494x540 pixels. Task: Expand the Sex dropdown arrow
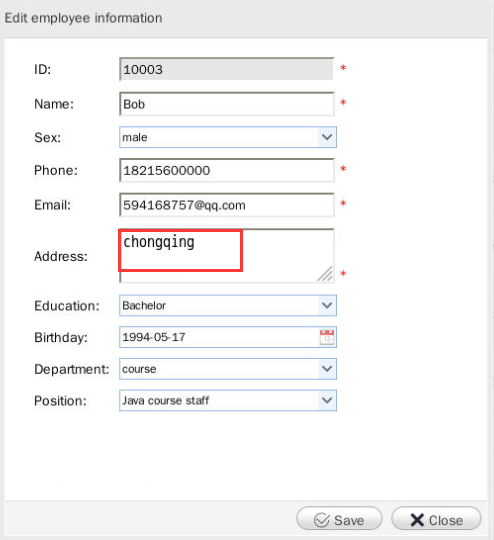pyautogui.click(x=327, y=137)
